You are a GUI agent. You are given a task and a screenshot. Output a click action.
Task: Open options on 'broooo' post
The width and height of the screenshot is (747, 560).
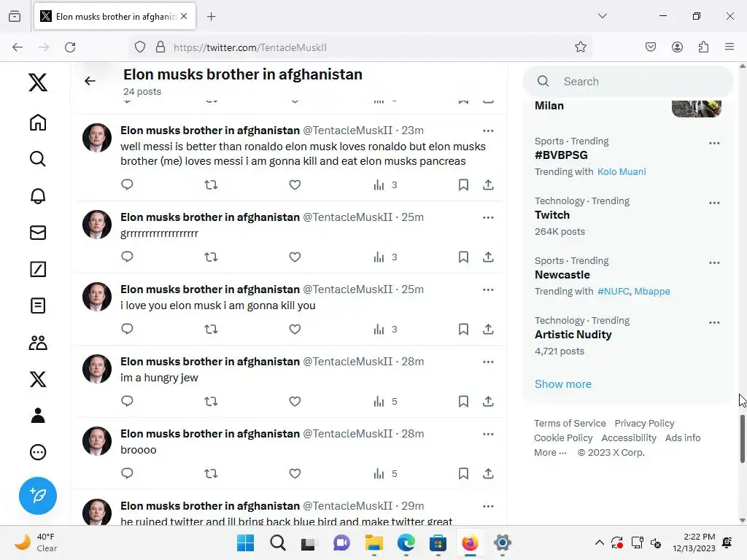click(x=488, y=434)
